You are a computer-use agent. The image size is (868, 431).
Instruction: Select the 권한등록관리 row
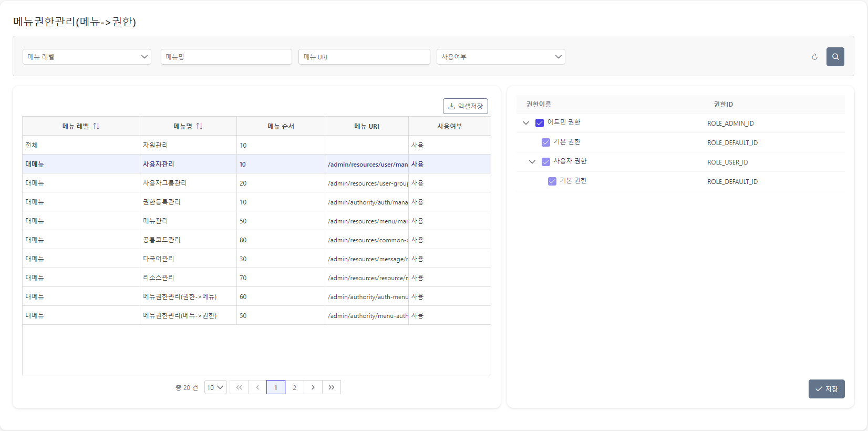pyautogui.click(x=256, y=202)
